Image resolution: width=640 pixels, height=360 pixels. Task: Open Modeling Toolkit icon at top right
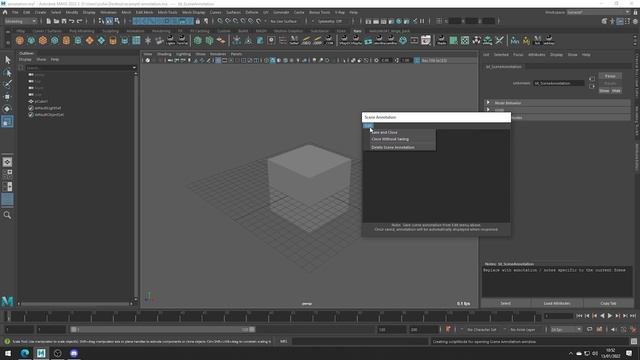pyautogui.click(x=604, y=21)
